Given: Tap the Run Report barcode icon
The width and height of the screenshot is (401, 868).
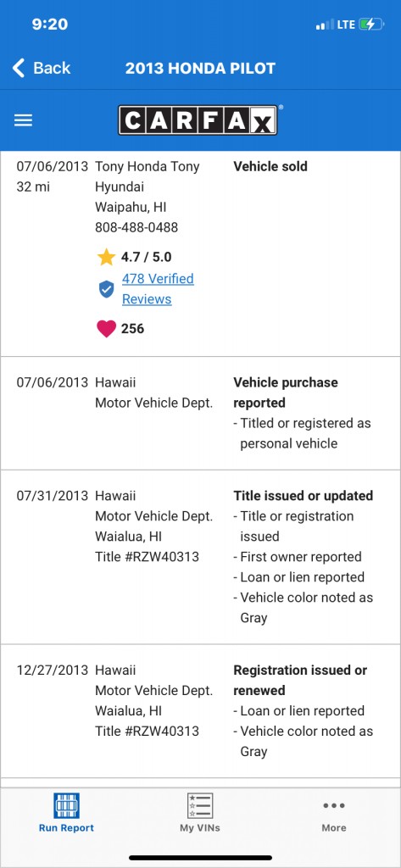Looking at the screenshot, I should coord(66,805).
